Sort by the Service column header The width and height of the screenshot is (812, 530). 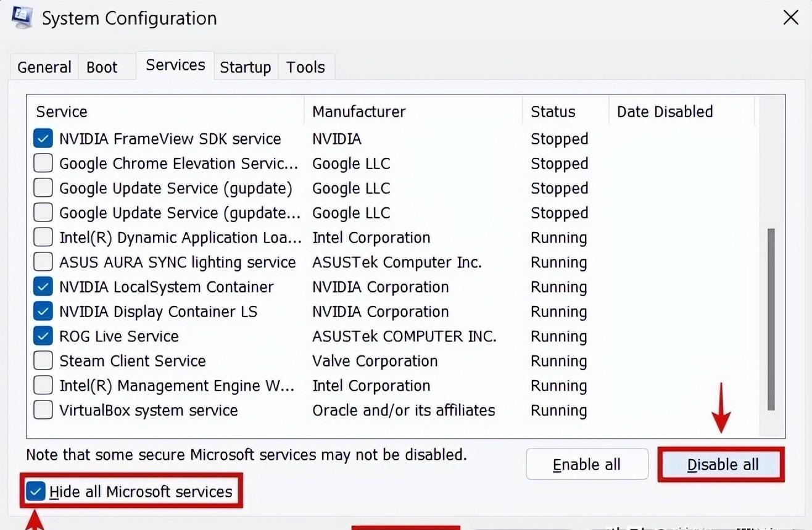[166, 112]
